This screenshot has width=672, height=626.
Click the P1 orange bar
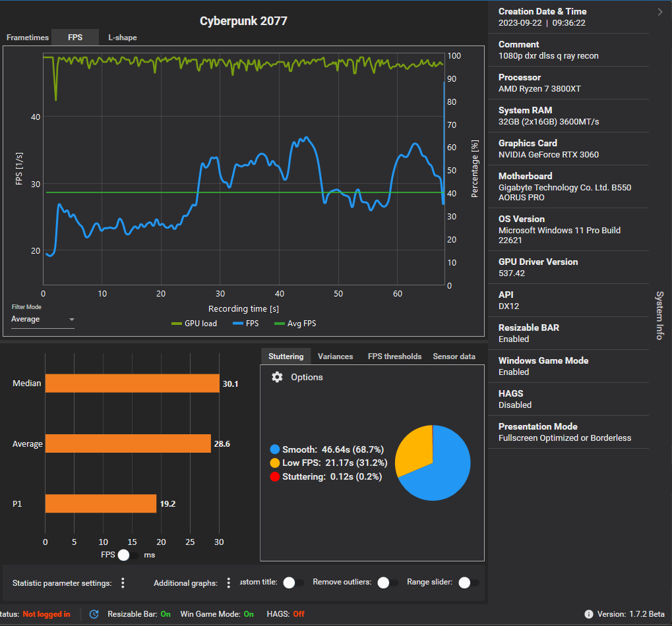(101, 503)
